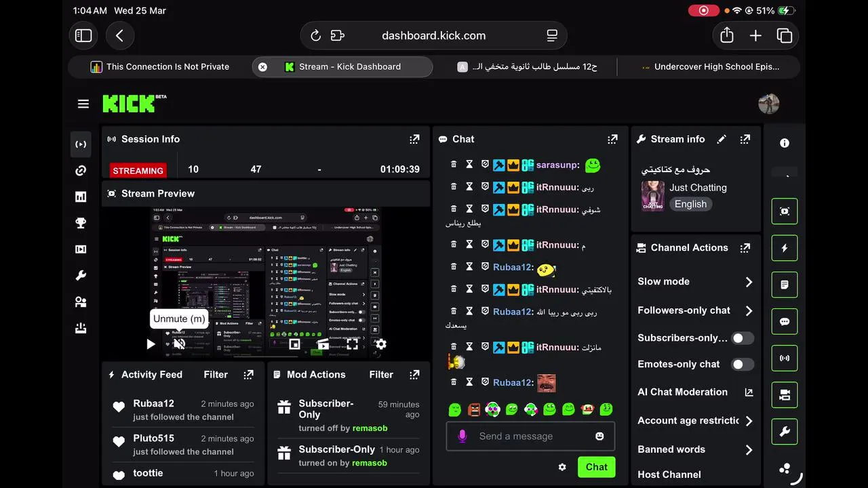Unmute the stream preview audio
868x488 pixels.
[179, 344]
